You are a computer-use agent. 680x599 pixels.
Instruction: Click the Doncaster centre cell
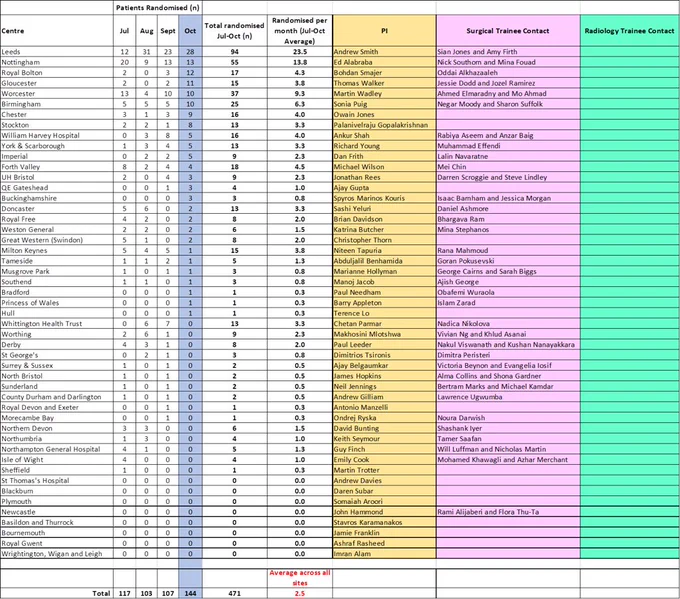57,209
